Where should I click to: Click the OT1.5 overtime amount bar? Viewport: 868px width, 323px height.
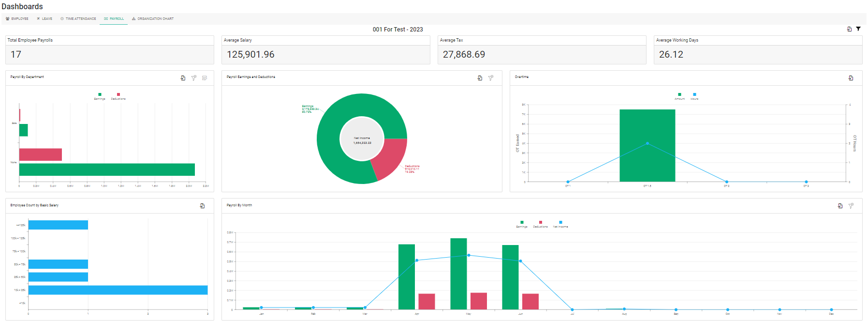click(647, 146)
